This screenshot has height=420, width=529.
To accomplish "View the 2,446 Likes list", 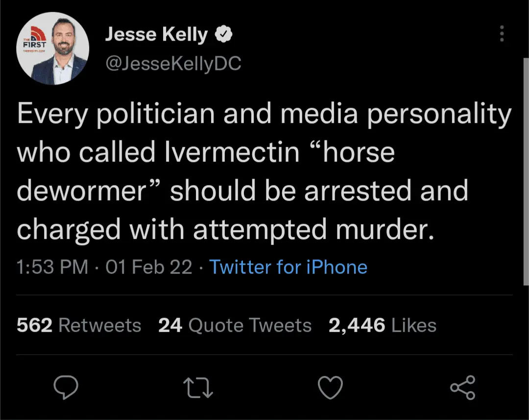I will pyautogui.click(x=382, y=326).
